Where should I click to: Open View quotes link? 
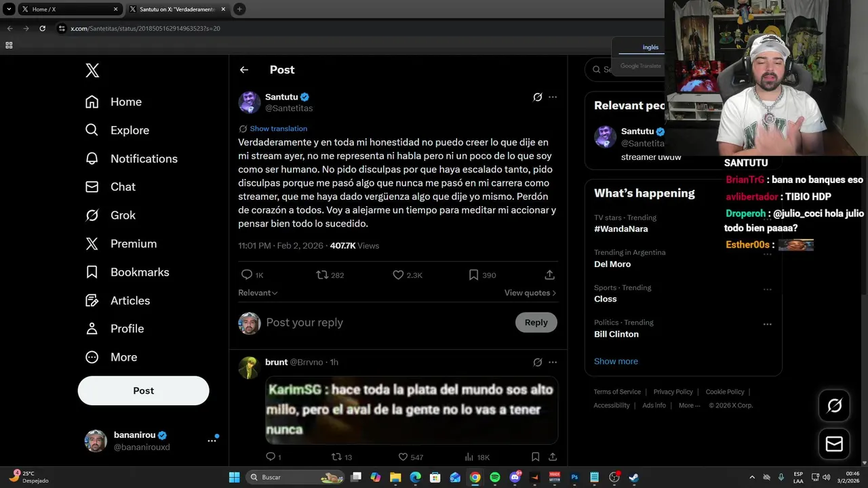click(x=530, y=293)
